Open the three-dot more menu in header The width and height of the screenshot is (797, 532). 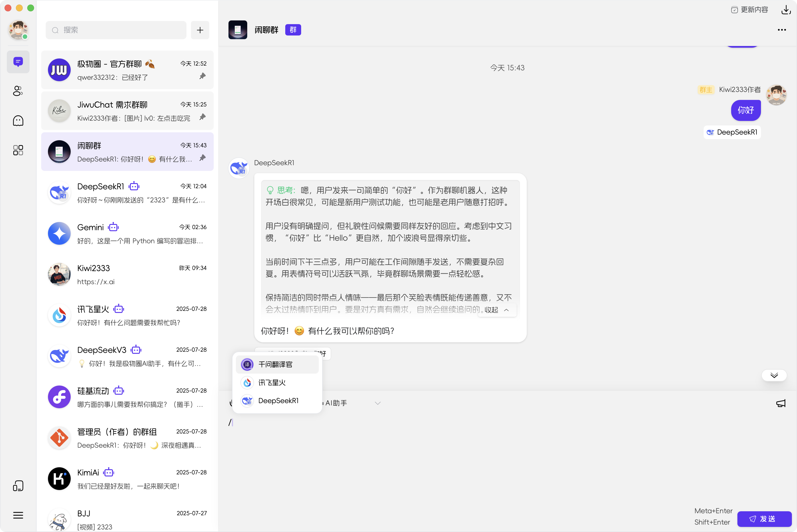[x=781, y=30]
